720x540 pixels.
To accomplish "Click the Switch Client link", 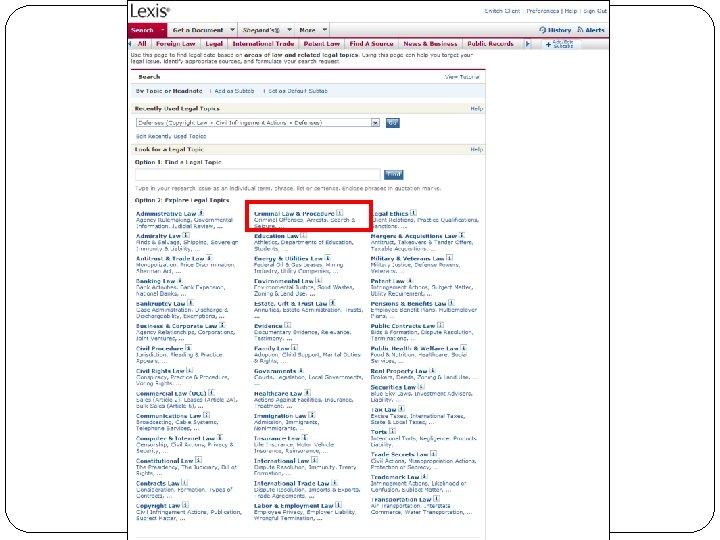I will click(502, 11).
